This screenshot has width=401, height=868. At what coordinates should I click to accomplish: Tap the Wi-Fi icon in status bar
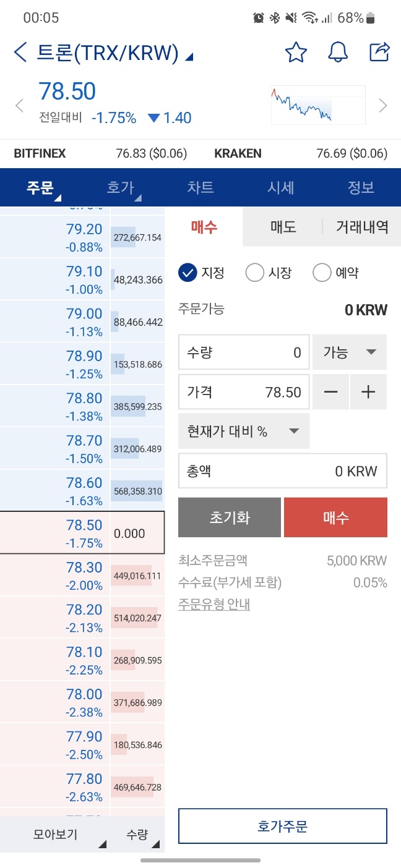(x=310, y=18)
